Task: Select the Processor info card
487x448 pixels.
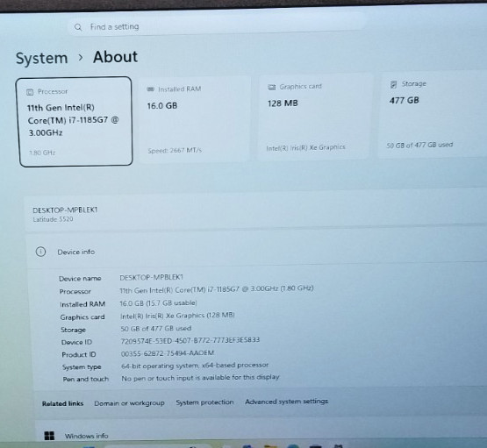Action: (x=75, y=122)
